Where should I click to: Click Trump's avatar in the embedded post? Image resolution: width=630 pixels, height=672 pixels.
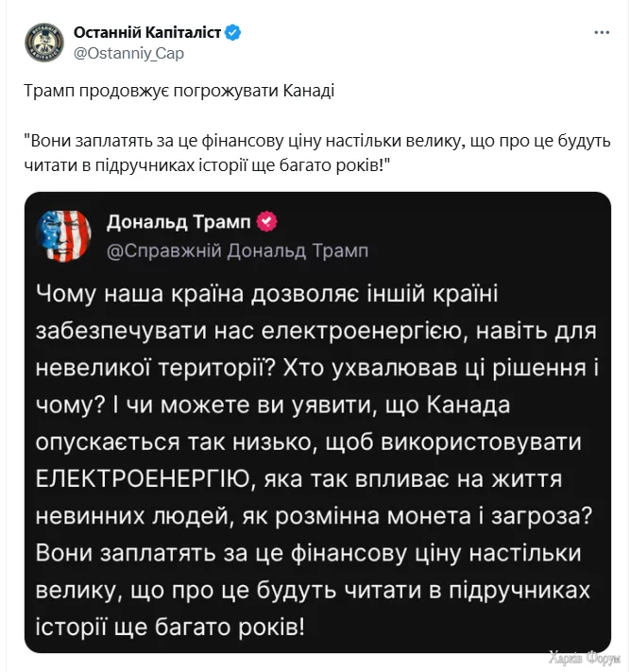click(63, 235)
